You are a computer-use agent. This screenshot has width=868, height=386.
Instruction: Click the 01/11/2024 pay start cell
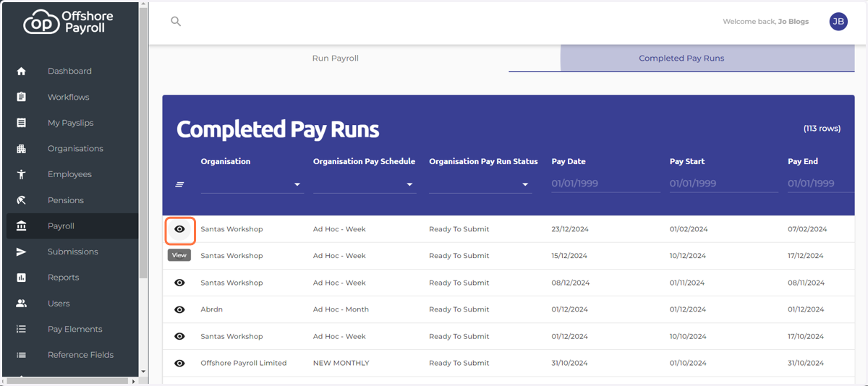(x=689, y=283)
